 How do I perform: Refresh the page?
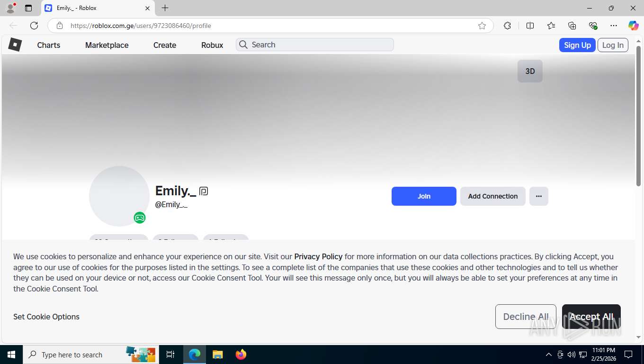(x=34, y=26)
